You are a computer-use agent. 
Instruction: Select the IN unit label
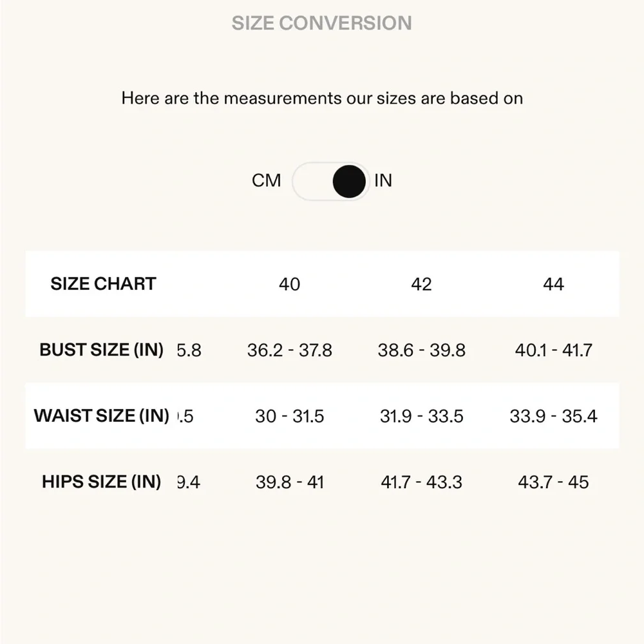click(x=383, y=181)
